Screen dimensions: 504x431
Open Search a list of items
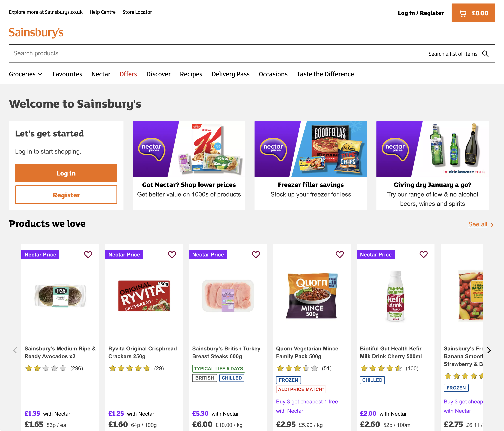pos(453,54)
